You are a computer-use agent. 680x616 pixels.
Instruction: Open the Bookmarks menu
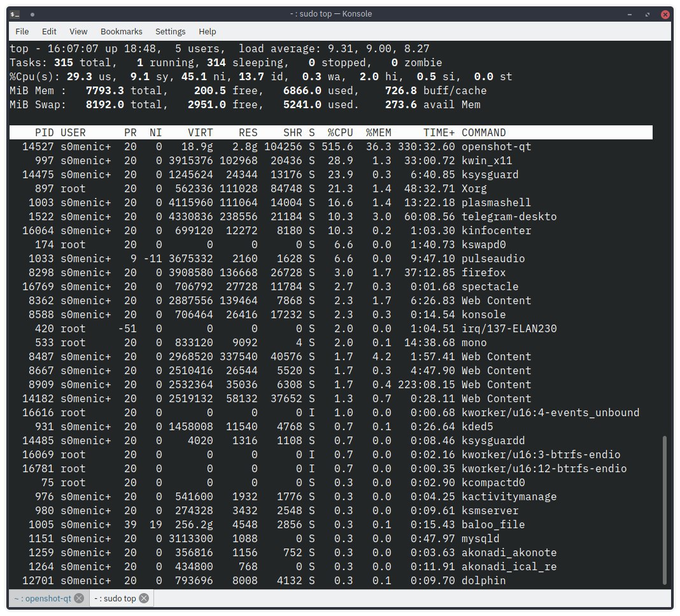[x=122, y=32]
